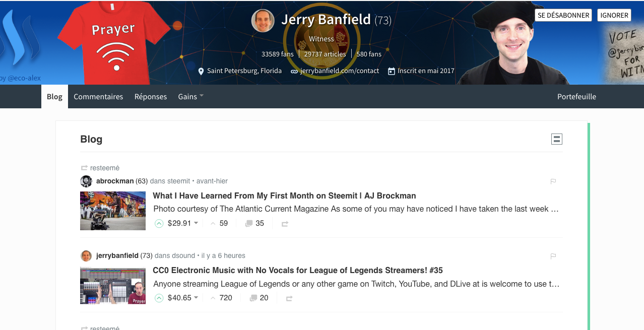
Task: Click the IGNORER button
Action: click(614, 15)
